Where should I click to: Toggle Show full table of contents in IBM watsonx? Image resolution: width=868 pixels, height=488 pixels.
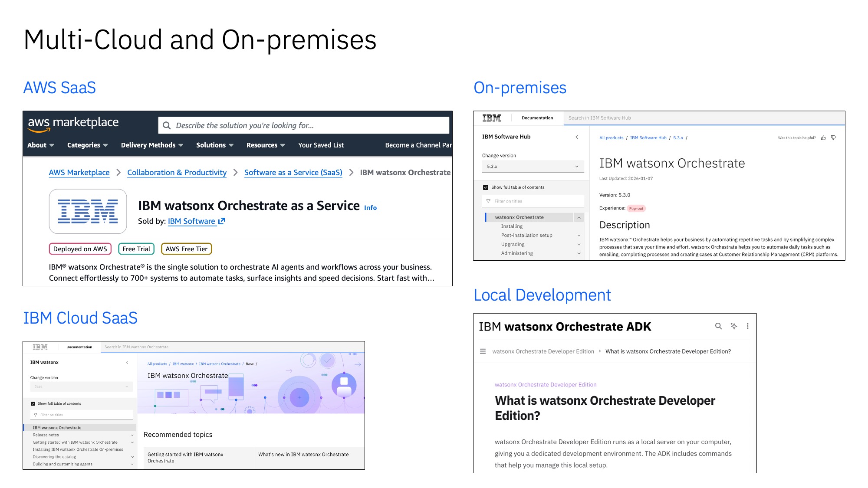(33, 403)
